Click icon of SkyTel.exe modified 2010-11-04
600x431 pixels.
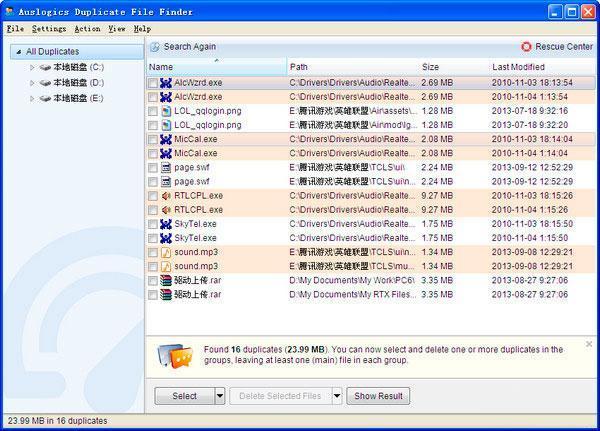[166, 238]
